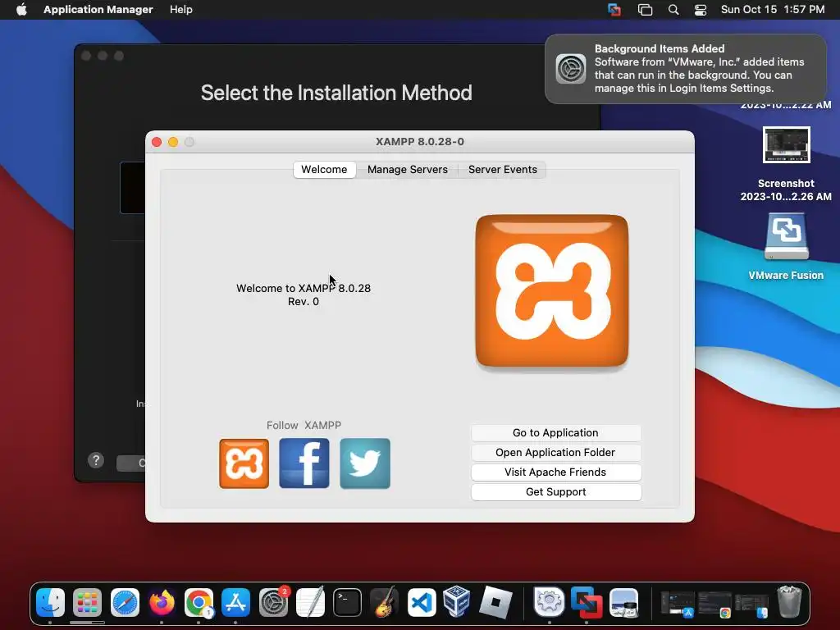The height and width of the screenshot is (630, 840).
Task: Click the Go to Application button
Action: click(555, 433)
